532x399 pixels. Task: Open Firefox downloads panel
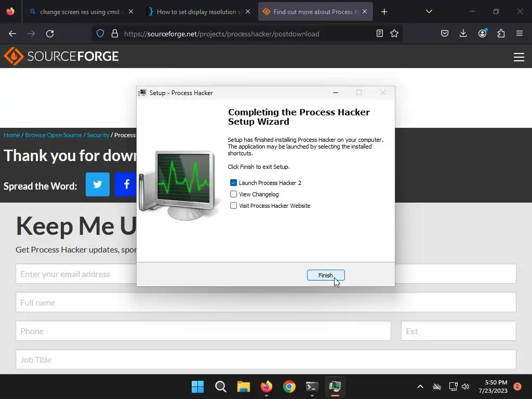tap(463, 34)
